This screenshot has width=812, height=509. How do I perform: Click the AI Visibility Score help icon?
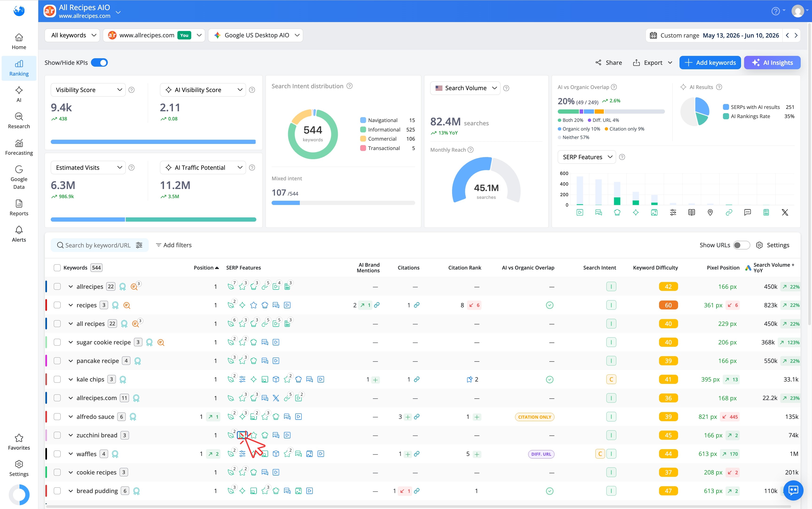[252, 90]
